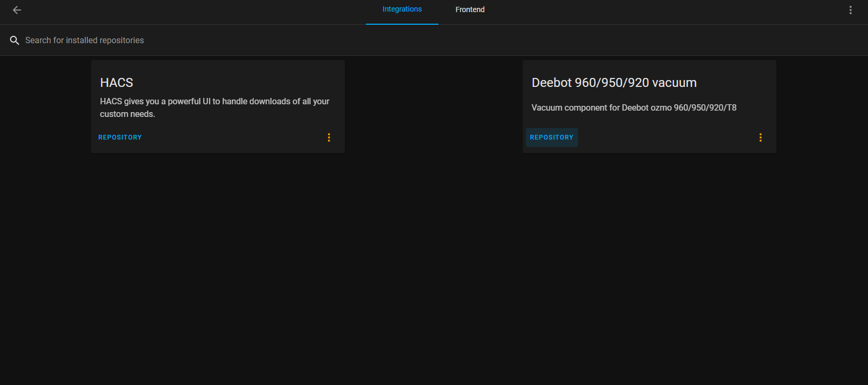
Task: Open the HACS card Repository link
Action: [120, 137]
